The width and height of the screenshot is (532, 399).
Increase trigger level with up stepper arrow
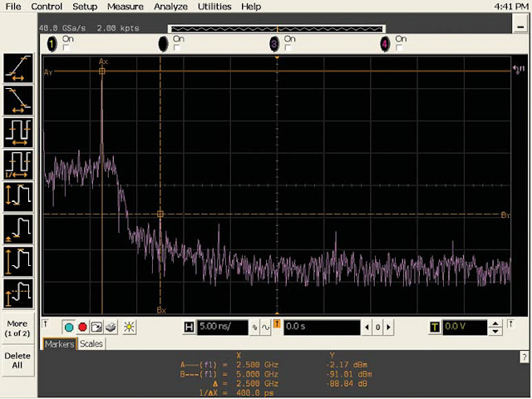point(495,323)
